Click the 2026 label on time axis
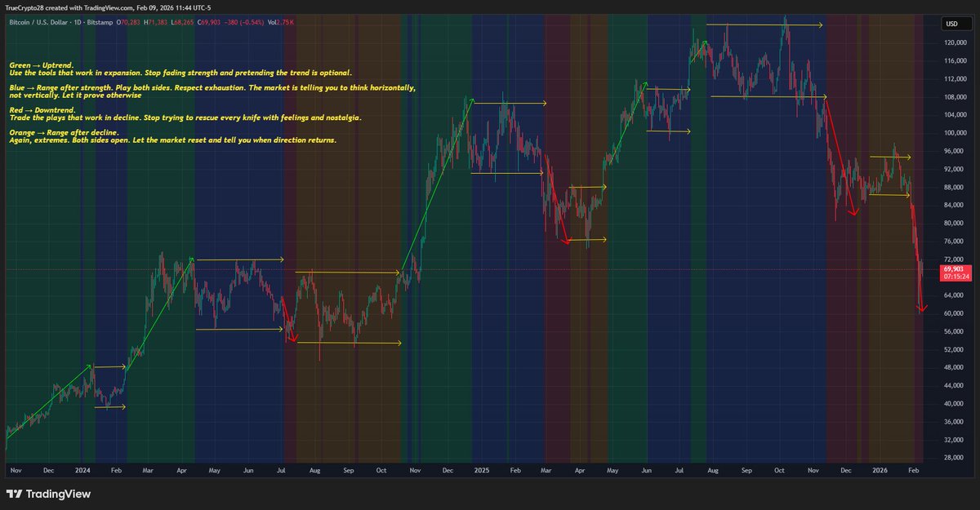 [880, 471]
